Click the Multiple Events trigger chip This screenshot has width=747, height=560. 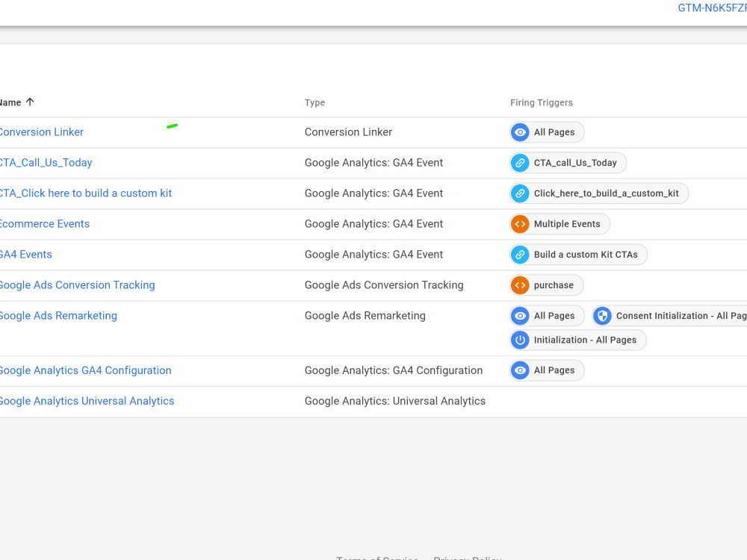point(560,224)
